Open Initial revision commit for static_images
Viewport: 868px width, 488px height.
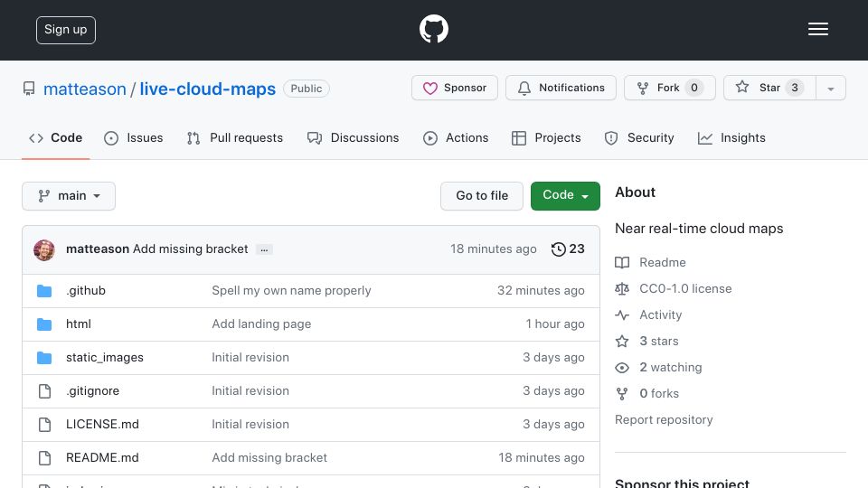pyautogui.click(x=250, y=358)
